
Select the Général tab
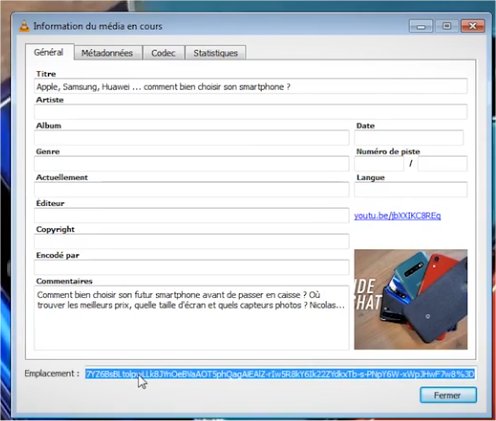click(49, 52)
